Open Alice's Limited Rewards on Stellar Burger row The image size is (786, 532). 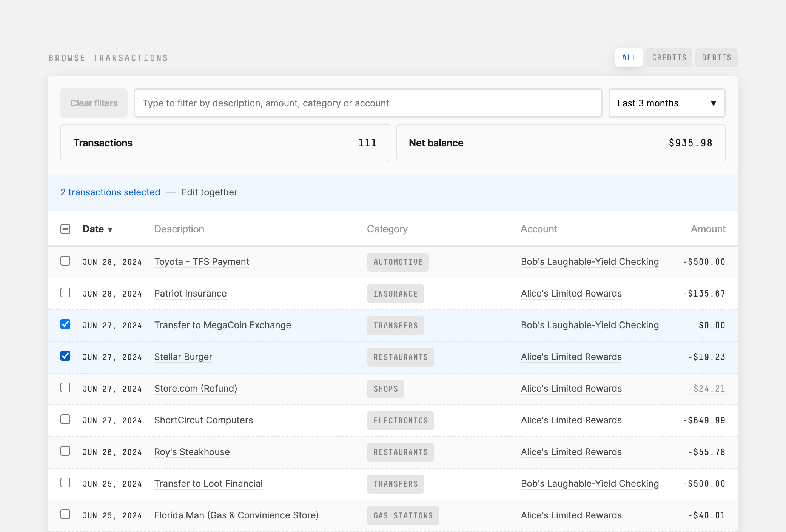pyautogui.click(x=572, y=357)
